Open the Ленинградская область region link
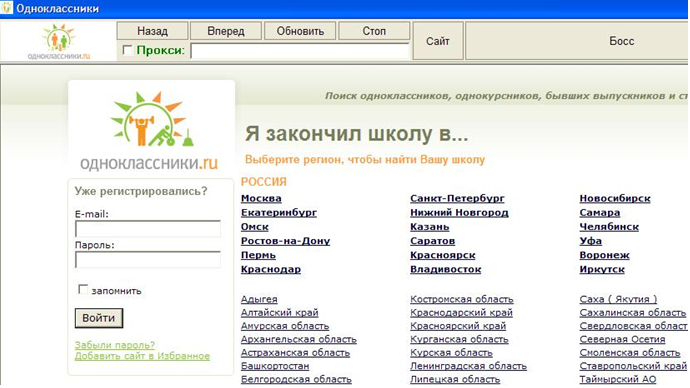This screenshot has width=690, height=388. tap(468, 366)
